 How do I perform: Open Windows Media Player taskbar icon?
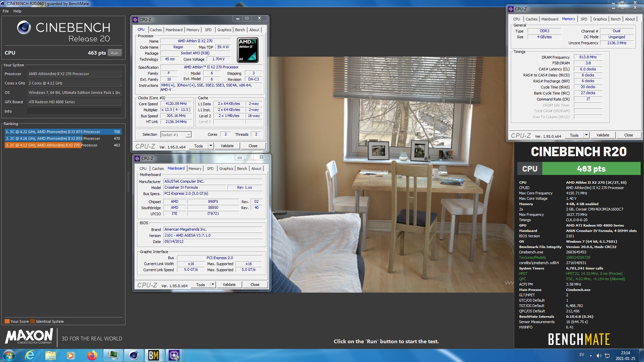pos(71,355)
